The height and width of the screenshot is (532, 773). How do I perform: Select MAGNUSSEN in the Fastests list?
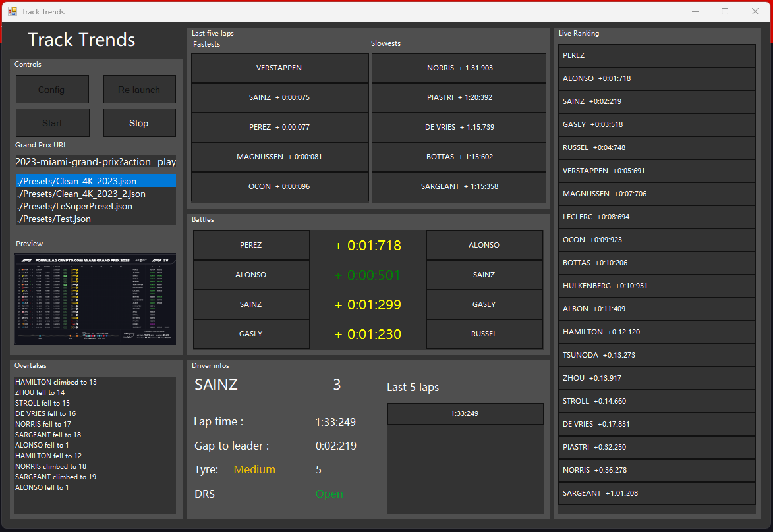pos(279,157)
